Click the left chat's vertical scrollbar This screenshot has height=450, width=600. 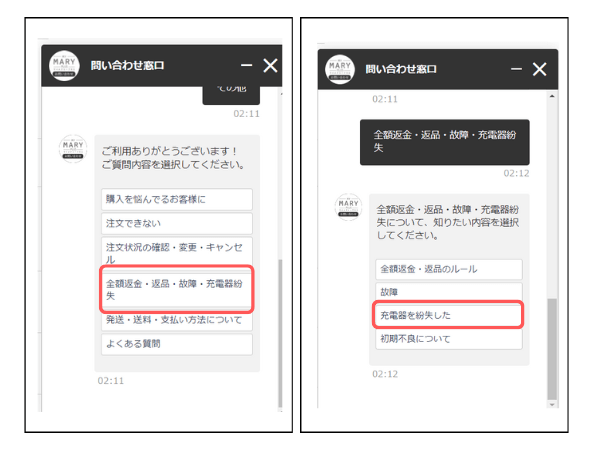[279, 330]
